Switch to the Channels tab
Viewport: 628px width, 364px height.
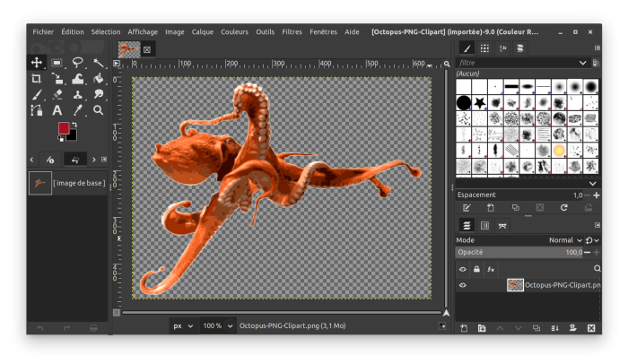(x=484, y=225)
